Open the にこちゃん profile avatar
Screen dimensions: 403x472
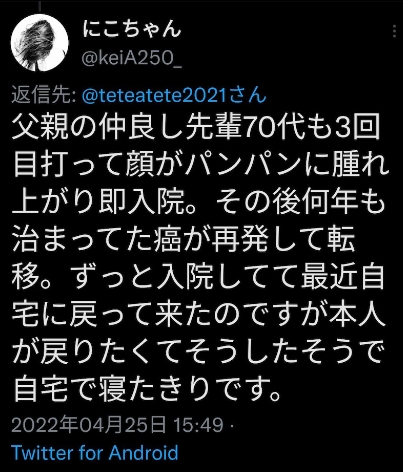[x=40, y=43]
